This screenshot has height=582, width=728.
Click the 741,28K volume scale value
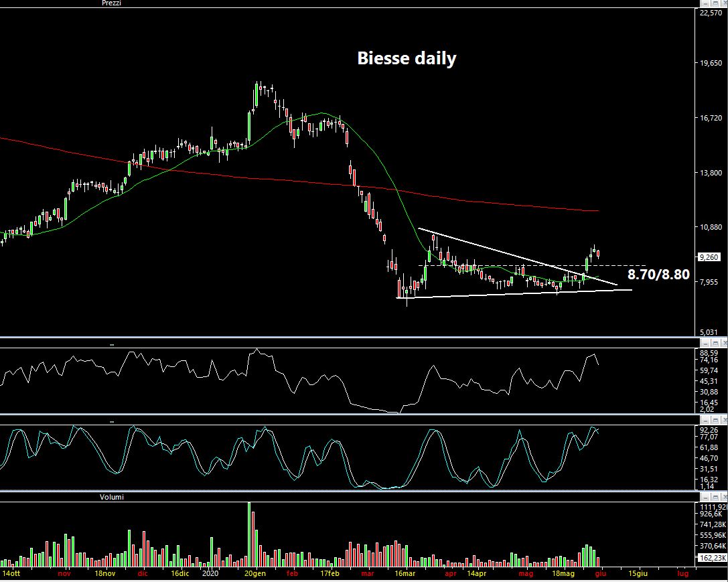pyautogui.click(x=713, y=524)
